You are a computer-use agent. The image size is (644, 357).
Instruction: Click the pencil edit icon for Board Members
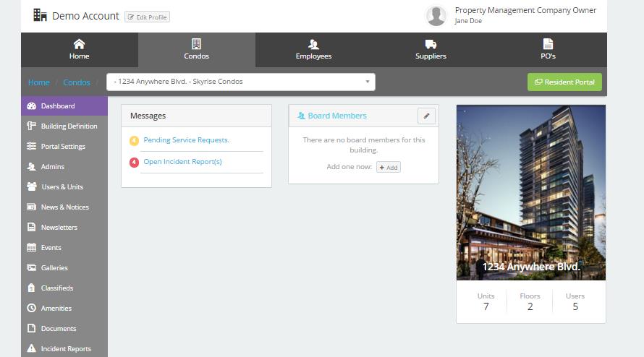pyautogui.click(x=427, y=116)
